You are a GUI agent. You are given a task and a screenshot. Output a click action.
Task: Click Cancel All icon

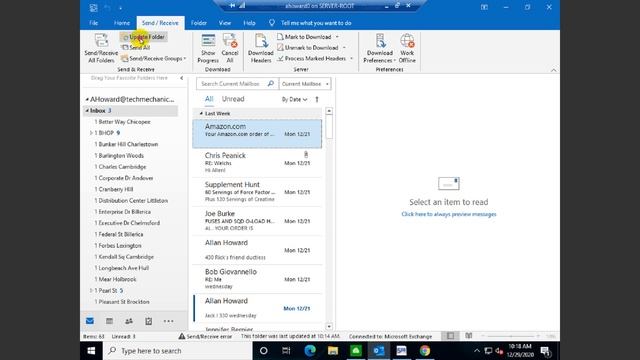(230, 48)
